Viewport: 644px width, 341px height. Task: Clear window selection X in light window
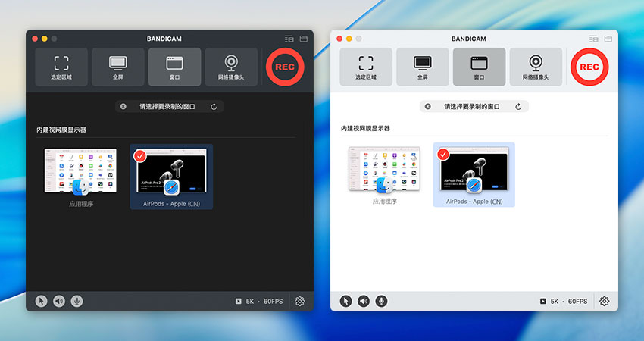[x=428, y=106]
